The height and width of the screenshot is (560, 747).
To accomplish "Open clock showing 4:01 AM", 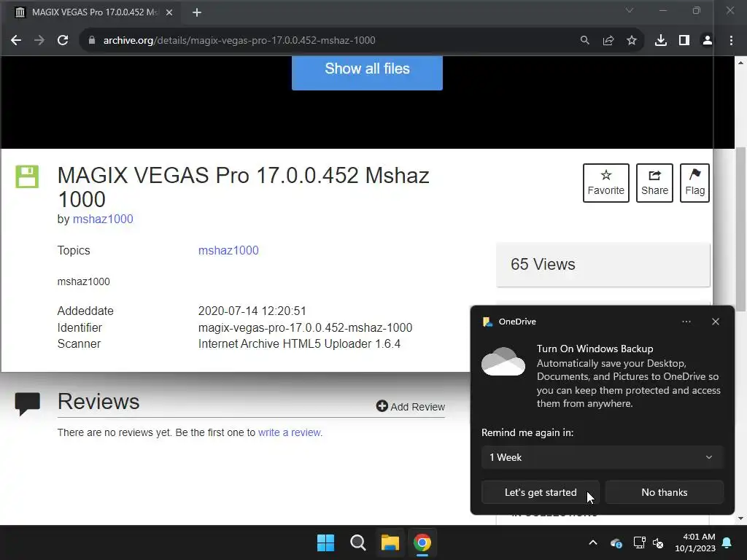I will 694,542.
